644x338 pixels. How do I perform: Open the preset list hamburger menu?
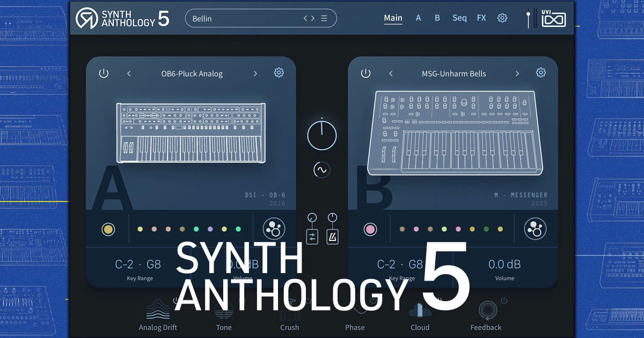(324, 18)
